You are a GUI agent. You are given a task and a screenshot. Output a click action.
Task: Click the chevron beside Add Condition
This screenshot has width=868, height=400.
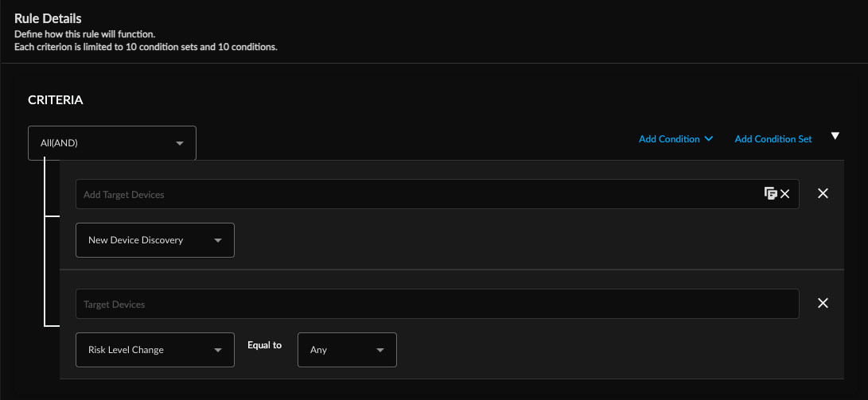click(709, 139)
